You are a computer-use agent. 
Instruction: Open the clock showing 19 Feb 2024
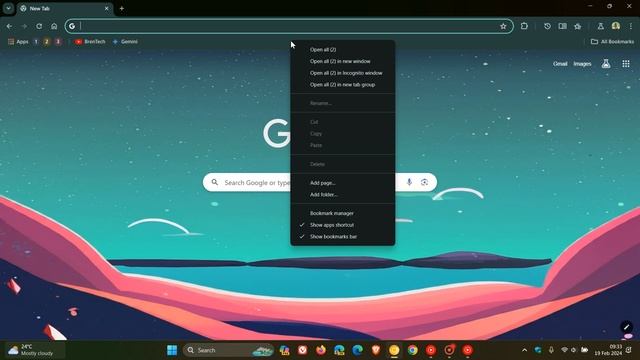pyautogui.click(x=608, y=350)
